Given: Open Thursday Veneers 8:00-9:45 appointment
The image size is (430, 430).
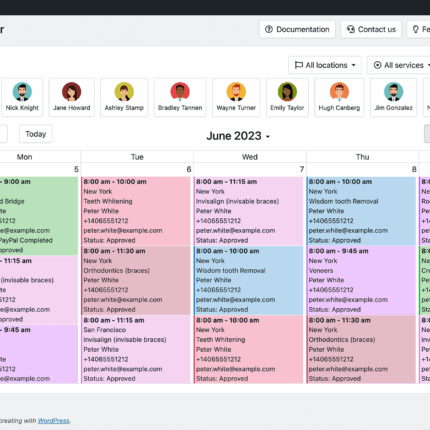Looking at the screenshot, I should point(361,280).
